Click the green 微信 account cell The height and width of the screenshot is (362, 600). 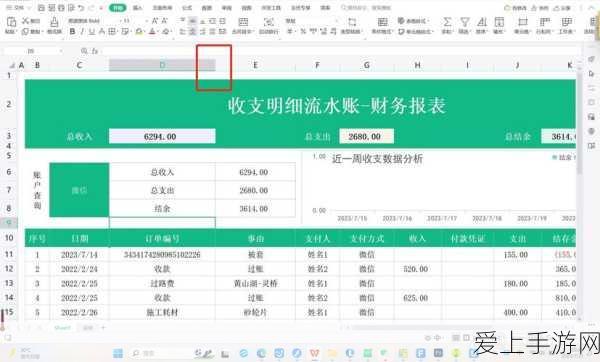(79, 190)
